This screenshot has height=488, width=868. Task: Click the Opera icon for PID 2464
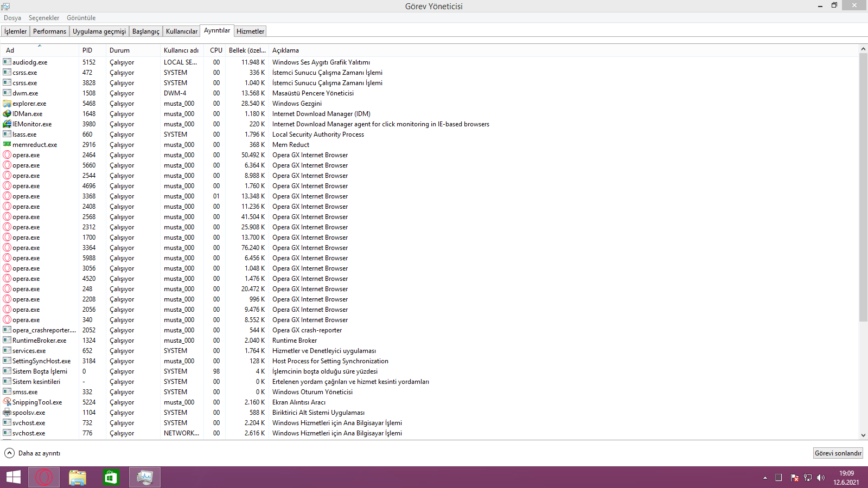click(x=7, y=155)
